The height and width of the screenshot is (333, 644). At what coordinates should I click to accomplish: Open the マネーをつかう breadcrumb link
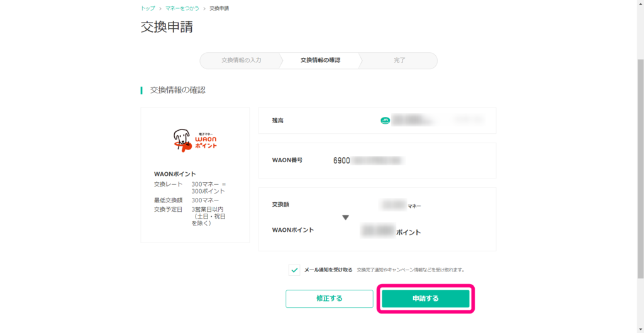[x=182, y=8]
